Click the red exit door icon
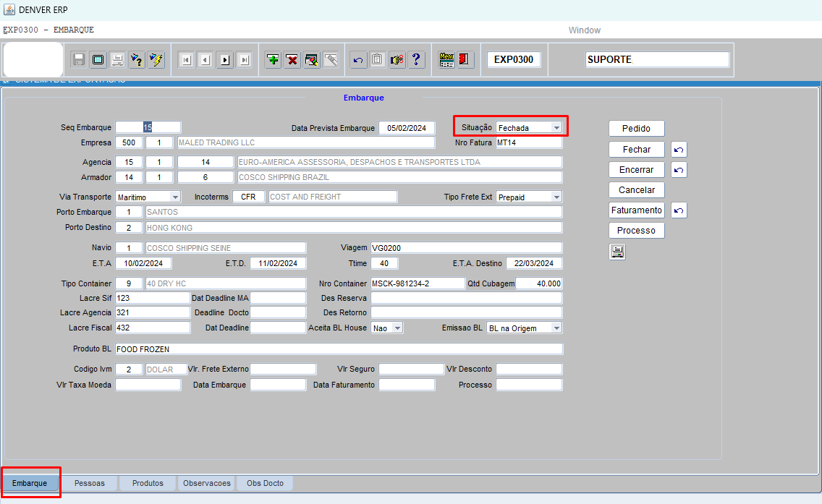 pyautogui.click(x=465, y=60)
